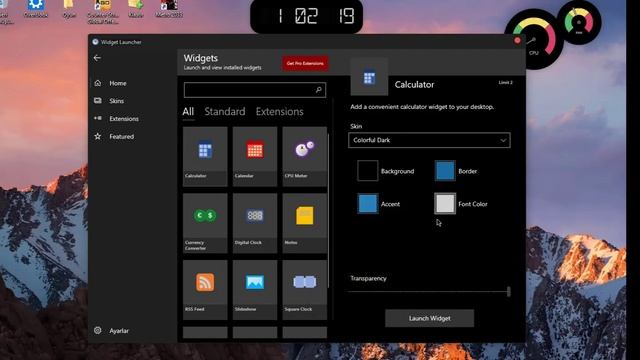Select the Calendar widget tile
This screenshot has width=640, height=360.
(x=255, y=156)
